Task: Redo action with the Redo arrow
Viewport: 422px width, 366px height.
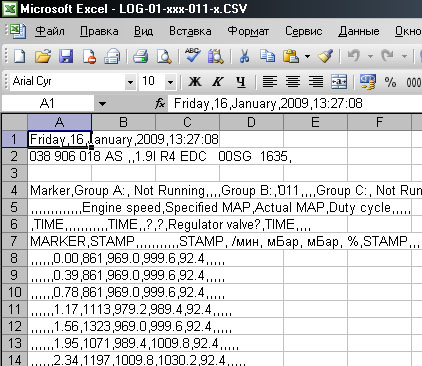Action: (388, 56)
